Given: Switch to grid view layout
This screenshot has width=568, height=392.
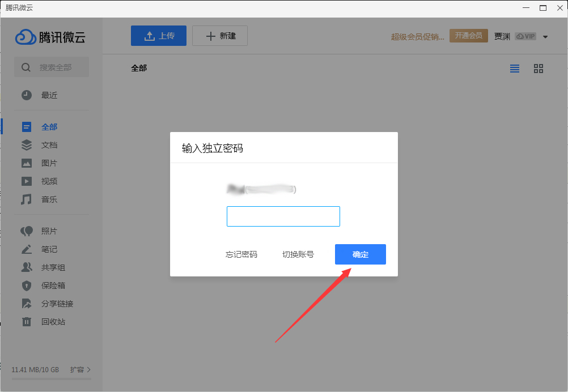Looking at the screenshot, I should [538, 68].
